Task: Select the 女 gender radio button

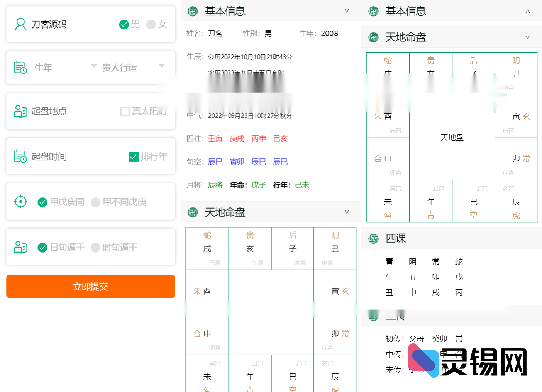Action: pos(151,24)
